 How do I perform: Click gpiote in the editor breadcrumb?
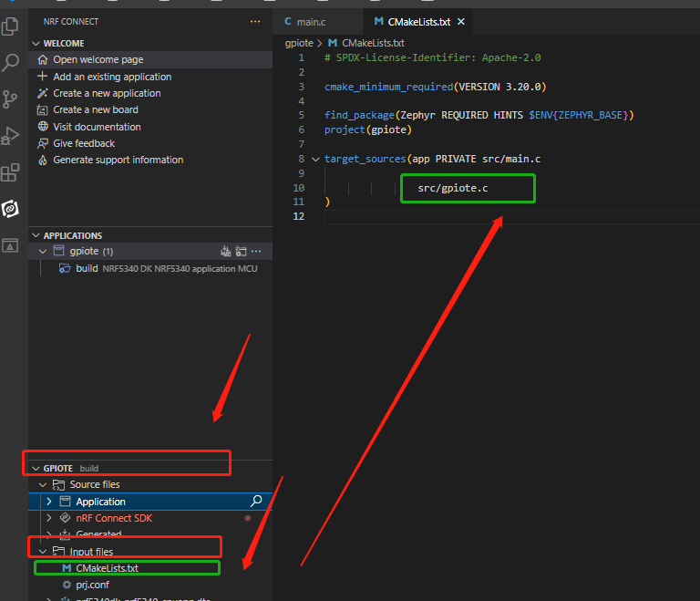[x=299, y=43]
